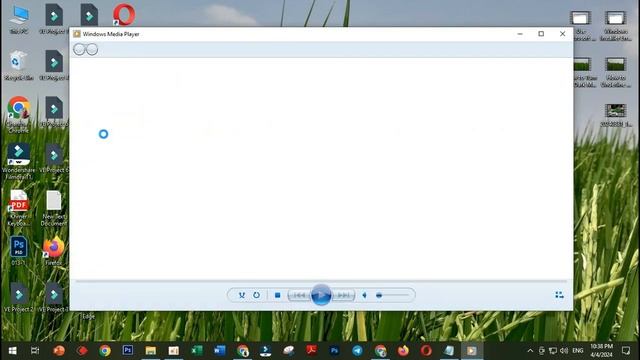Adjust the Media Player volume slider
The height and width of the screenshot is (360, 640).
click(393, 295)
